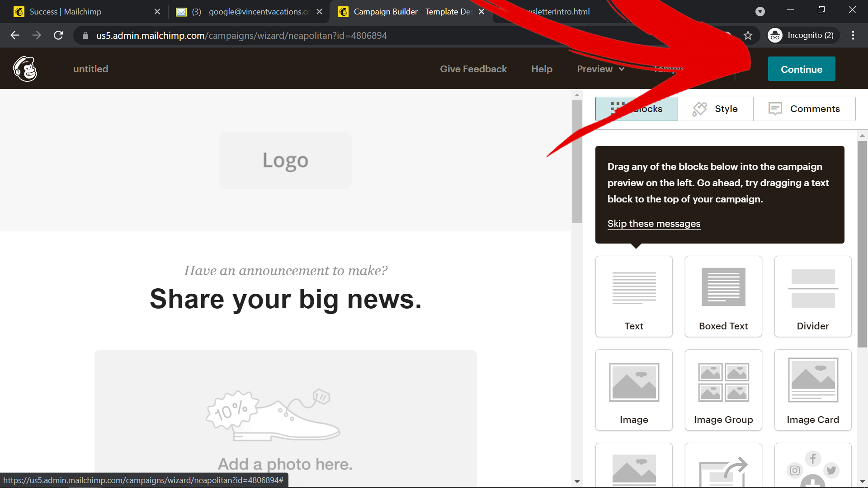
Task: Click the 'Add a photo here.' image placeholder
Action: coord(285,418)
